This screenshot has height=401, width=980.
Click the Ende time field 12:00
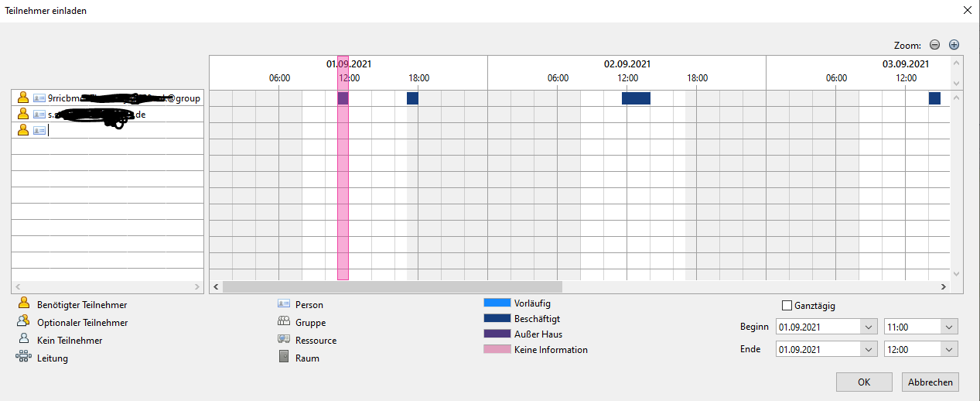[x=913, y=349]
